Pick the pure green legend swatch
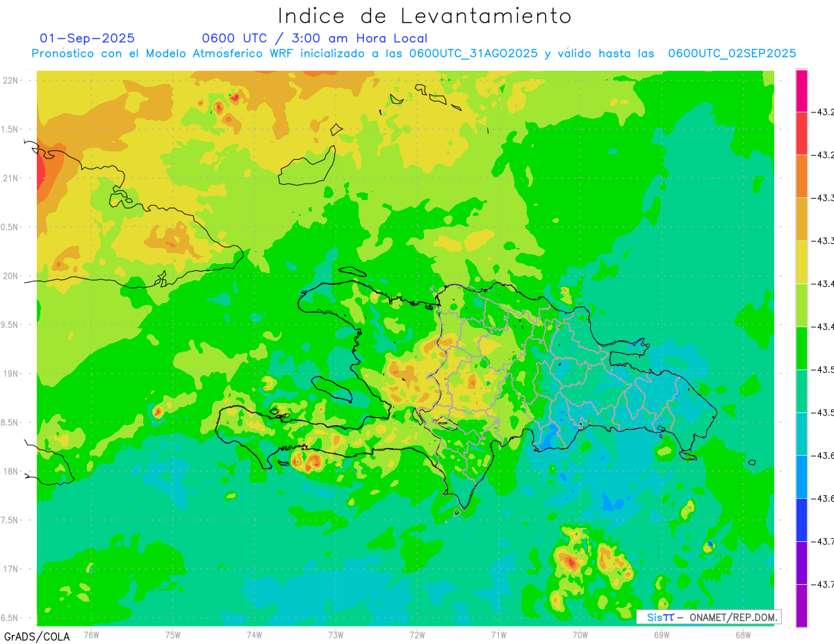The image size is (834, 644). pyautogui.click(x=801, y=347)
